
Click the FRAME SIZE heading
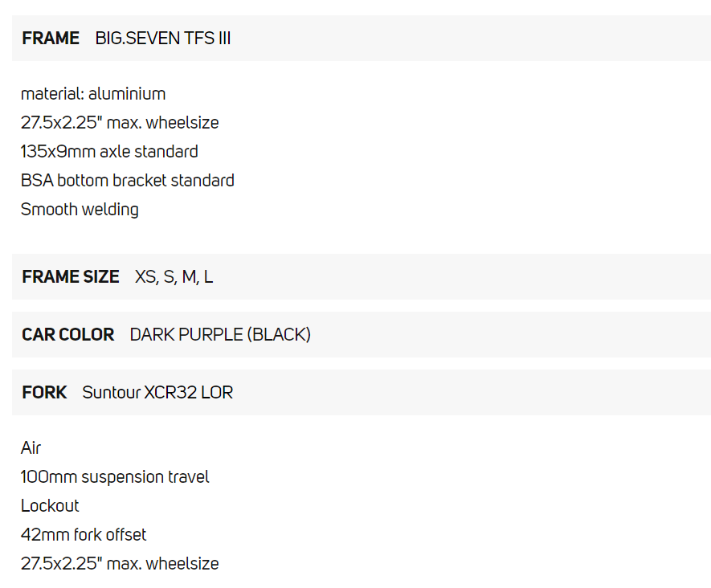coord(71,277)
